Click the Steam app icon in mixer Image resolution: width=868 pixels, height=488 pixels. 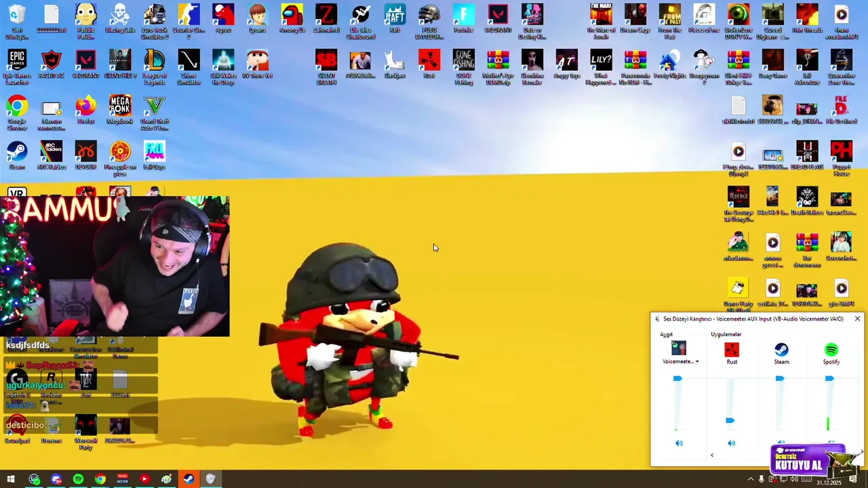click(x=781, y=350)
